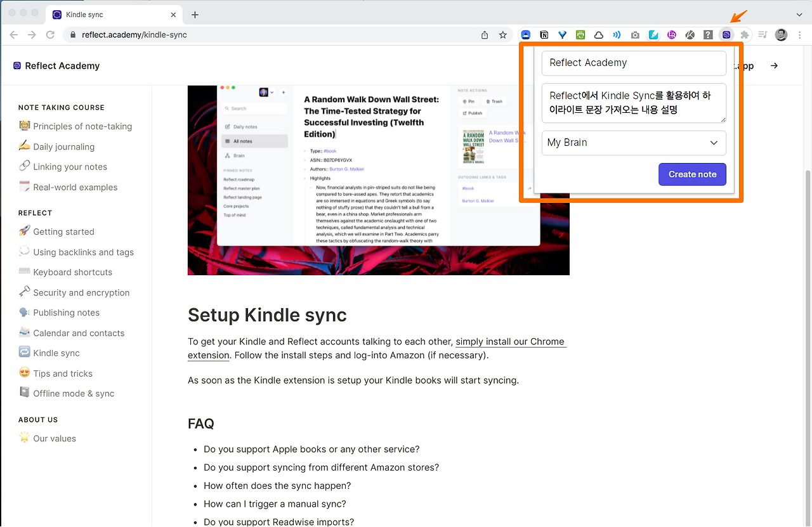Open Calendar and contacts page

point(72,333)
